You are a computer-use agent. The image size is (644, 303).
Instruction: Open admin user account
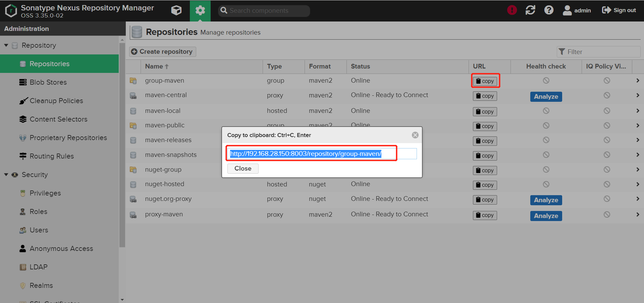click(x=577, y=10)
